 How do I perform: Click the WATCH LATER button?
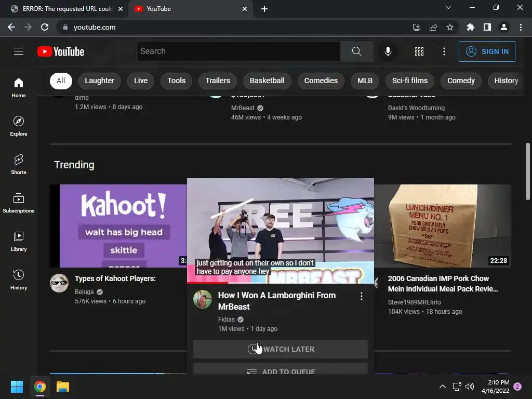(x=280, y=349)
